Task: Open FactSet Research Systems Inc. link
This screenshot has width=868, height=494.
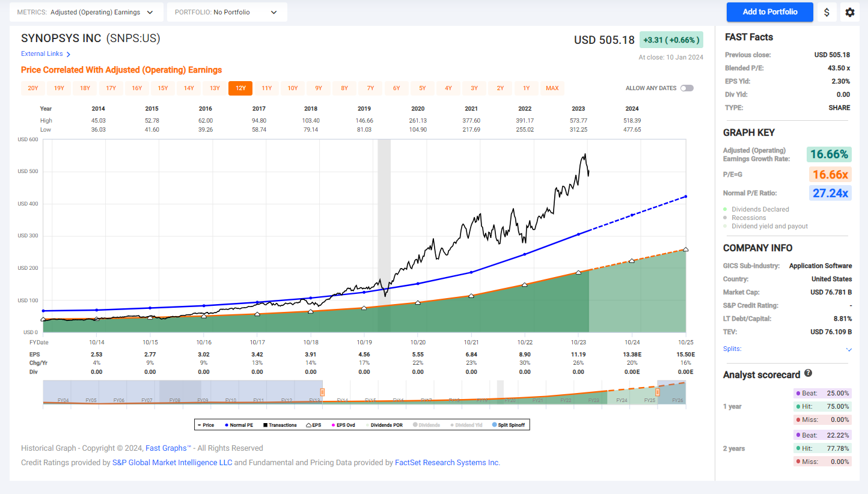Action: point(447,463)
